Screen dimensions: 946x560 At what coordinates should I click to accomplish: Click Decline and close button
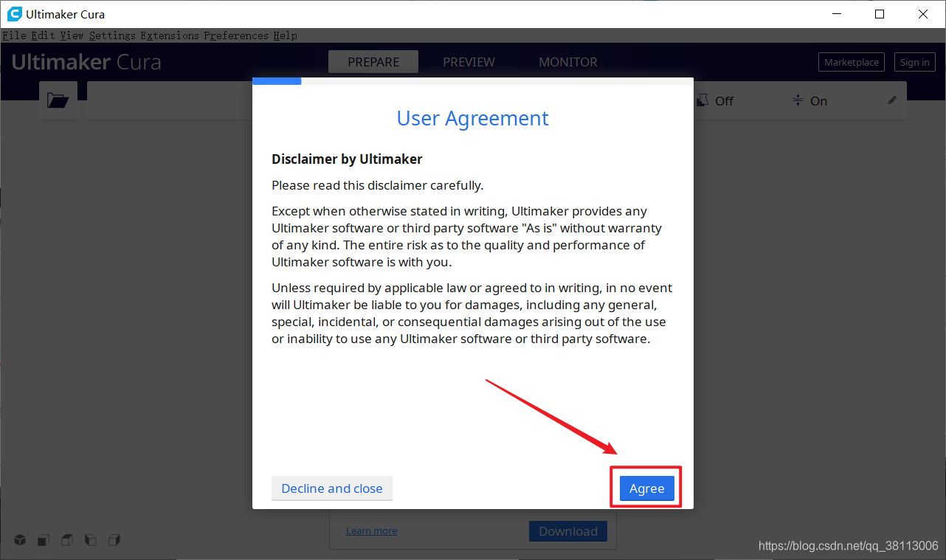click(332, 488)
